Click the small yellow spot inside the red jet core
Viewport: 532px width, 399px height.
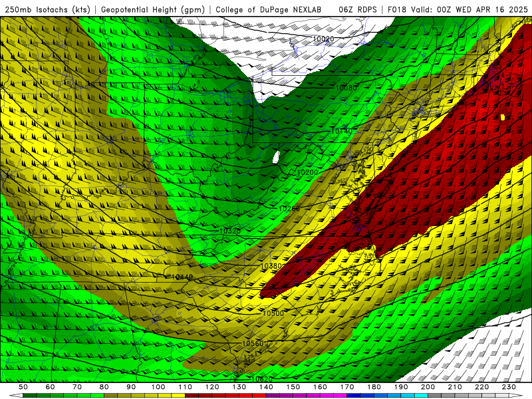pyautogui.click(x=503, y=118)
